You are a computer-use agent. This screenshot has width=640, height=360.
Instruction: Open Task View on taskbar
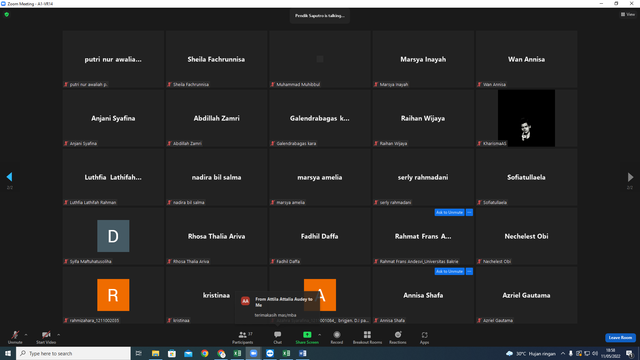pos(139,353)
